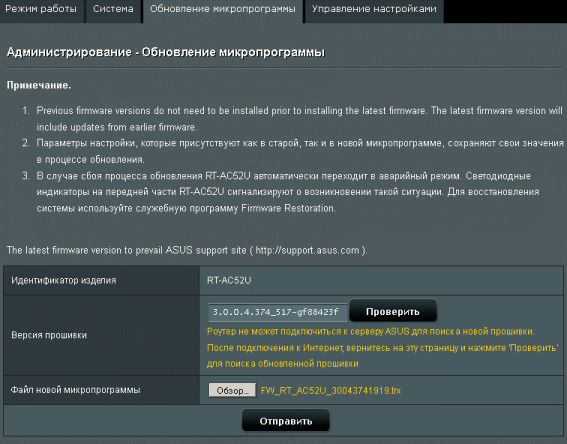Click the firmware version text field
The width and height of the screenshot is (567, 444).
pyautogui.click(x=277, y=312)
